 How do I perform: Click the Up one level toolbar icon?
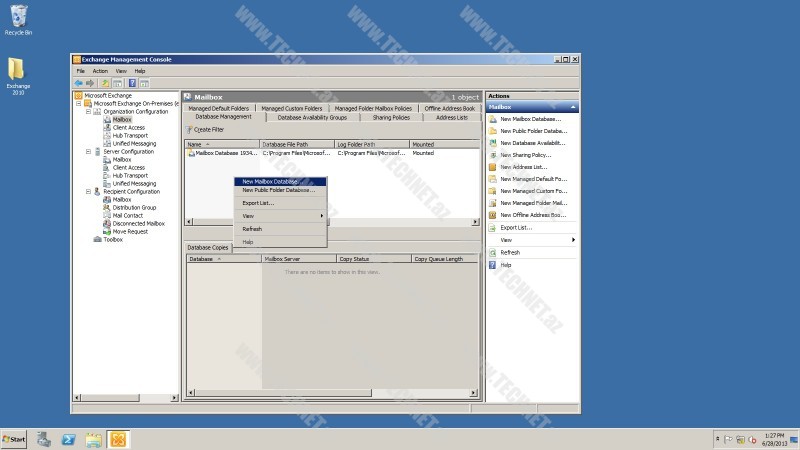(105, 83)
